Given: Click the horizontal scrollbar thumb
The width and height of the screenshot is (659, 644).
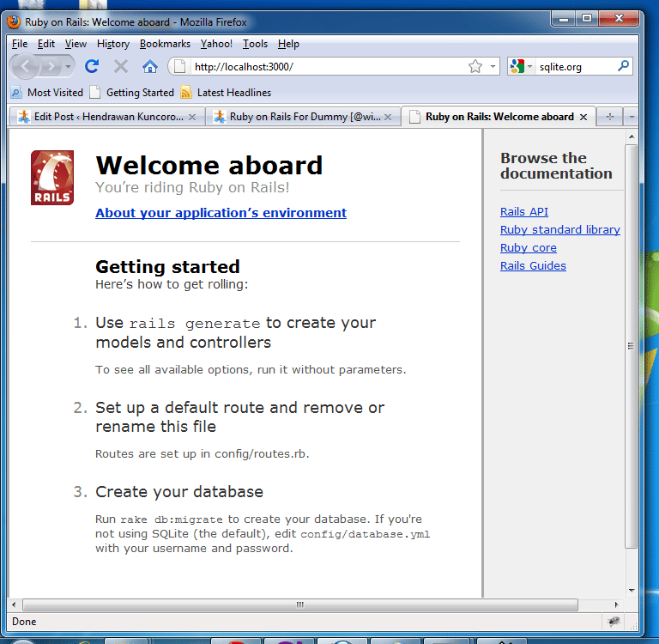Looking at the screenshot, I should pos(300,605).
